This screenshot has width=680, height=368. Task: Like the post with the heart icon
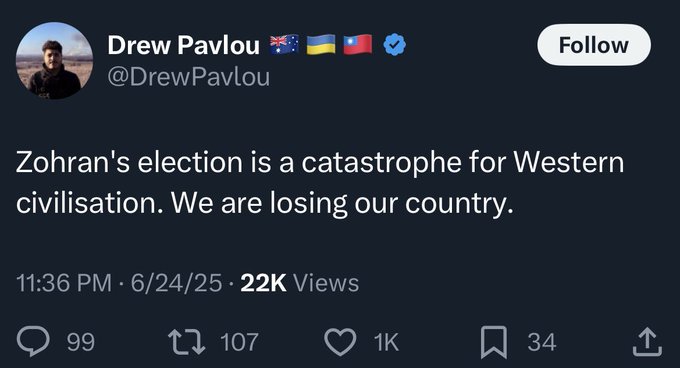(x=340, y=342)
